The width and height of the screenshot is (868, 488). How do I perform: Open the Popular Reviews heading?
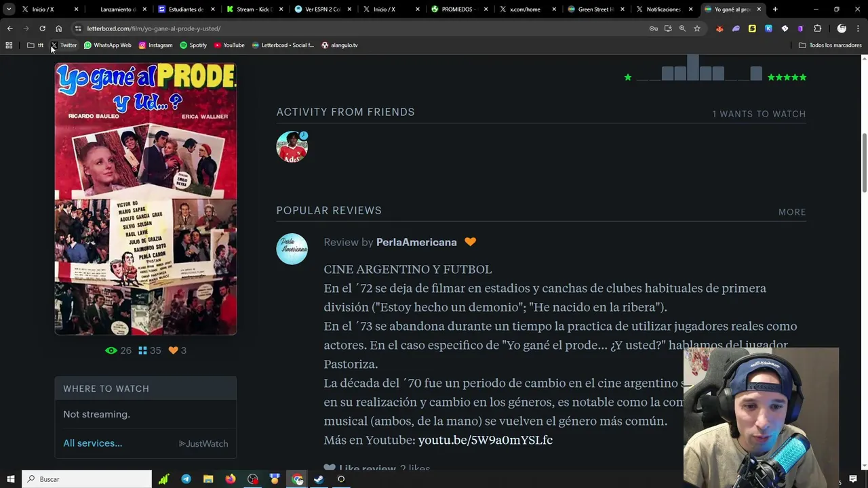(329, 211)
